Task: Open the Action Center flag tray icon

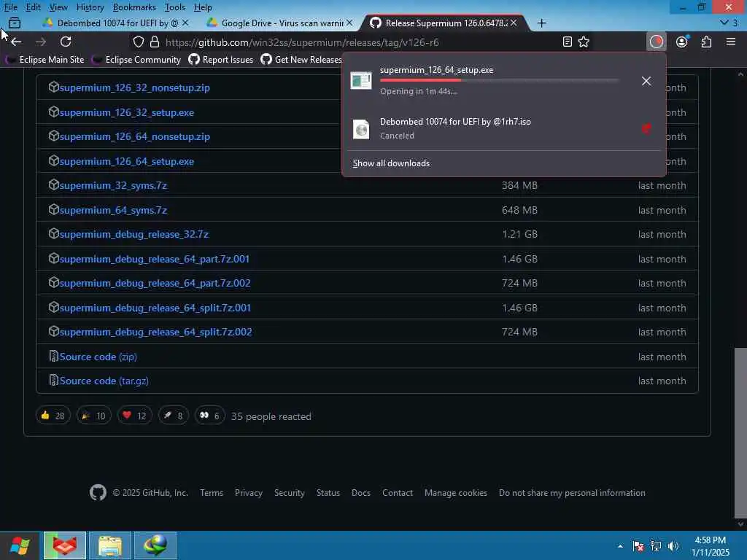Action: pyautogui.click(x=638, y=546)
